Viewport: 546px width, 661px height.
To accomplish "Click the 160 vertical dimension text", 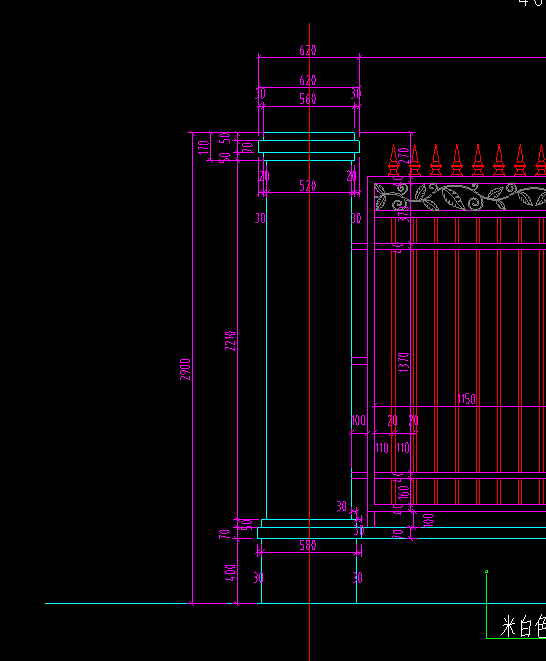I will click(403, 492).
